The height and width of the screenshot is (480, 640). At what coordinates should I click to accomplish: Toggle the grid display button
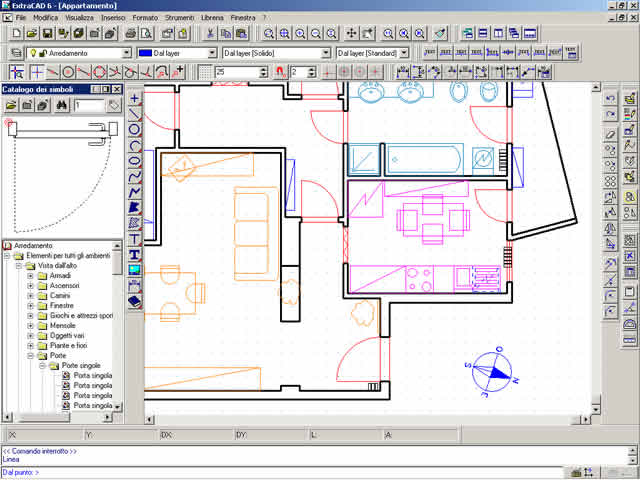pyautogui.click(x=205, y=72)
